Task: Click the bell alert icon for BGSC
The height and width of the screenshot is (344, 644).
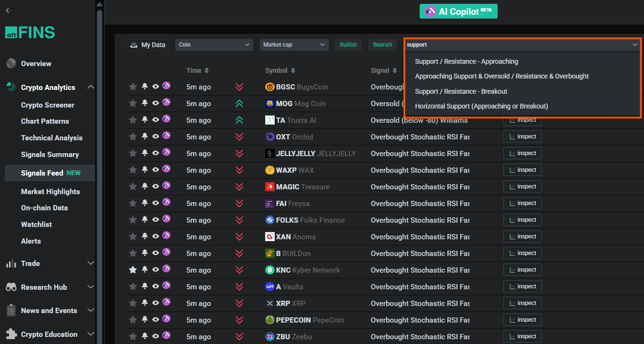Action: point(144,87)
